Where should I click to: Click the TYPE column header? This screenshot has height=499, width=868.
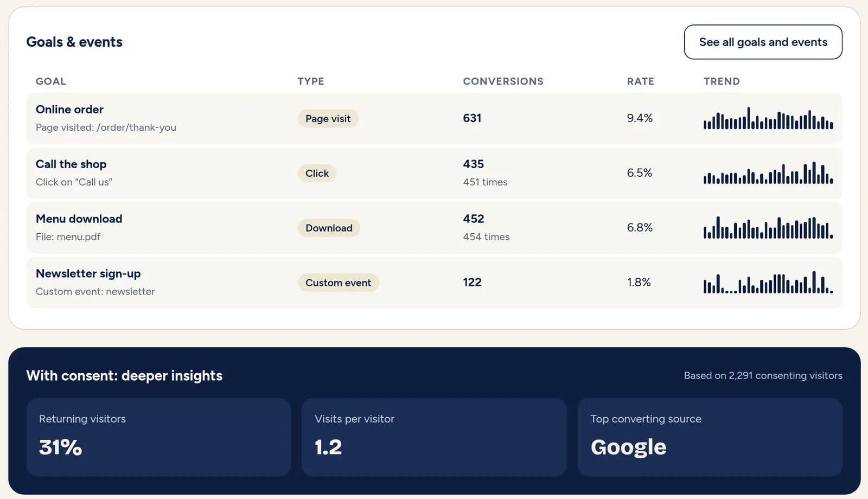311,81
